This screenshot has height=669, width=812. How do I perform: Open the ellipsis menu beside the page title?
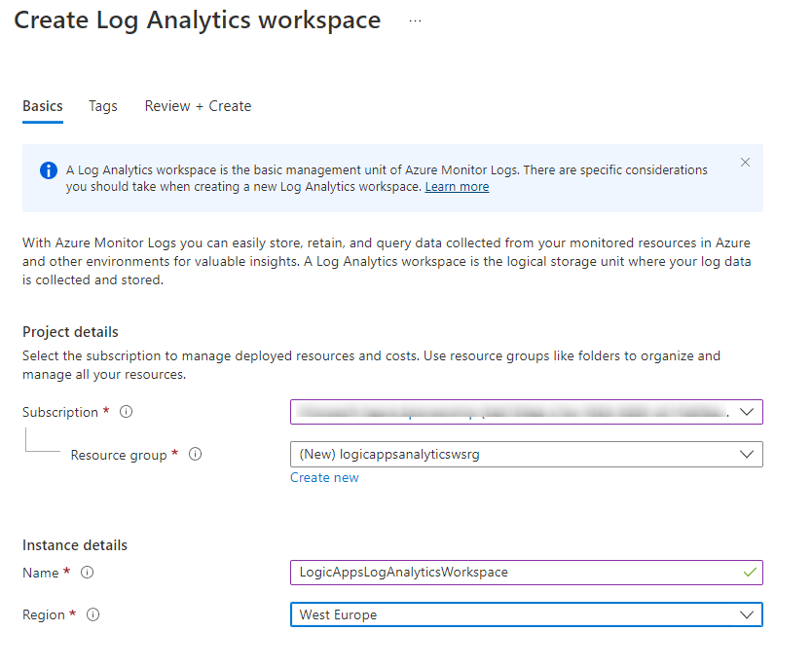[415, 21]
